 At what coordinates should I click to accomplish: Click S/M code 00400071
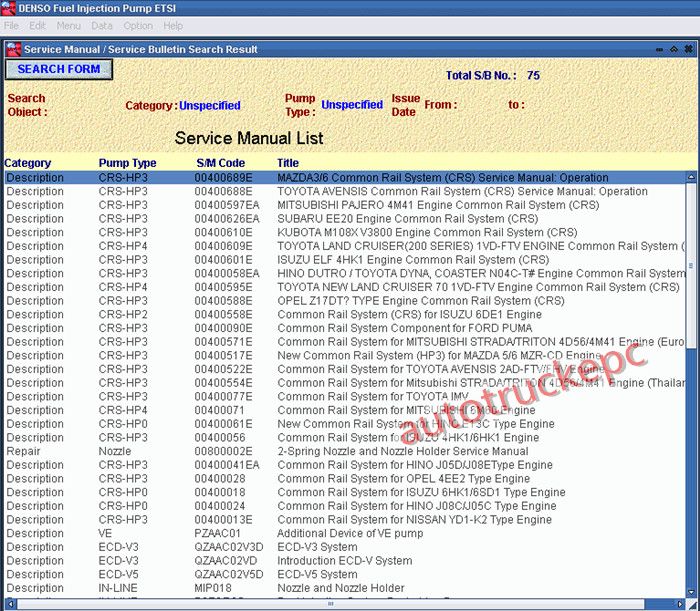tap(220, 410)
